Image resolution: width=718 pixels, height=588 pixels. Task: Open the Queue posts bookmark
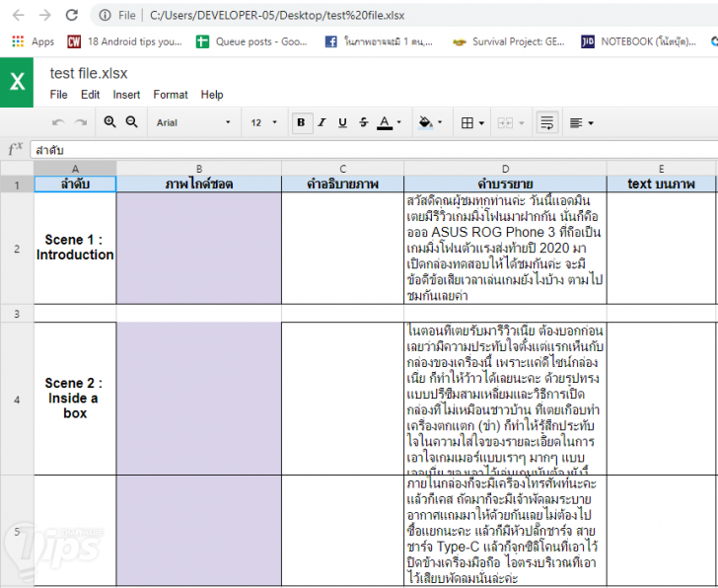pos(251,41)
